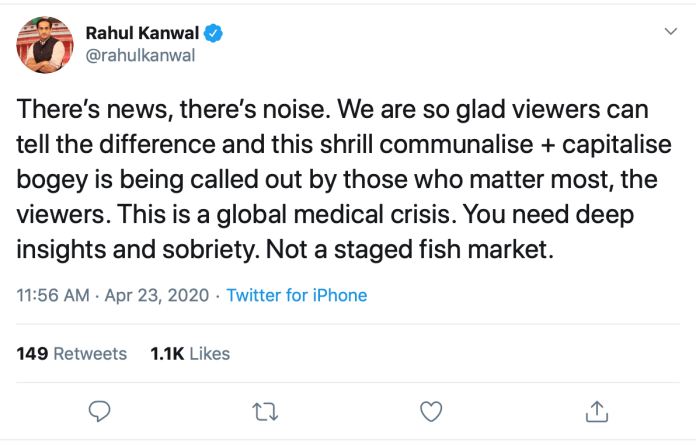Open the @rahulkanwal handle link
The height and width of the screenshot is (445, 696).
coord(140,55)
